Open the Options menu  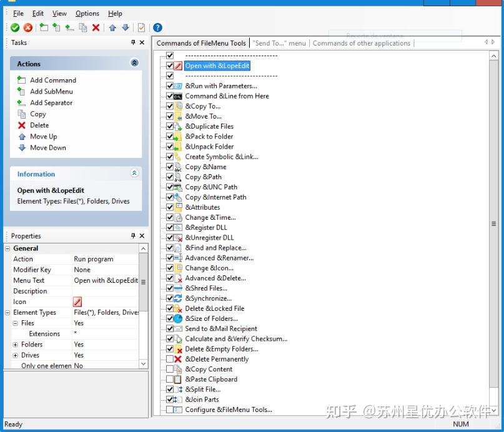pyautogui.click(x=87, y=14)
